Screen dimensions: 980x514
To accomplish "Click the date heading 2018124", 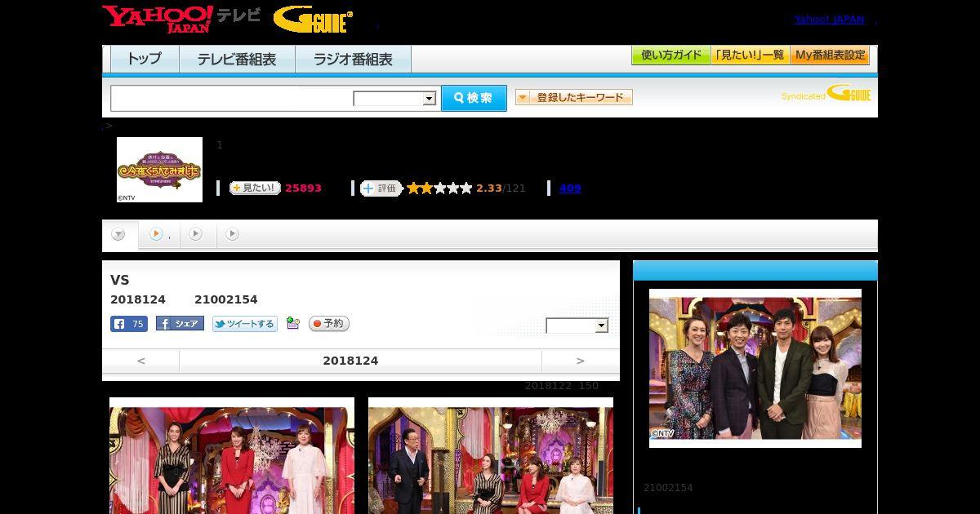I will pyautogui.click(x=350, y=361).
